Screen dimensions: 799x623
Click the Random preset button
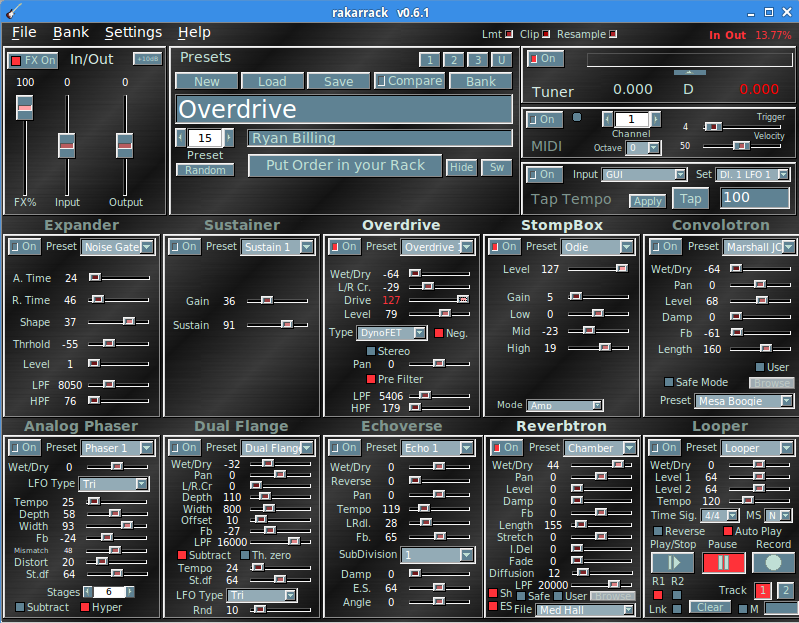click(x=205, y=170)
